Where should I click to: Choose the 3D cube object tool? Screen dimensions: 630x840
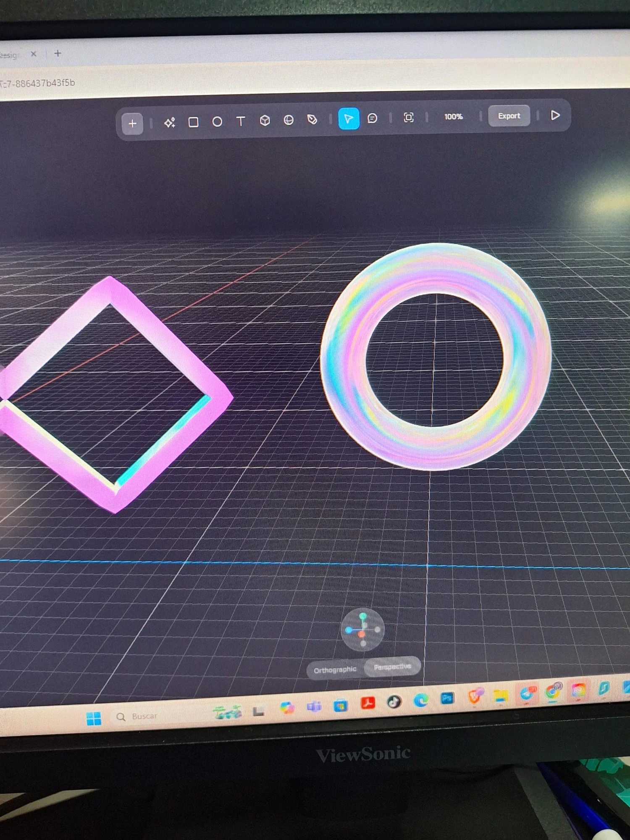pyautogui.click(x=265, y=121)
